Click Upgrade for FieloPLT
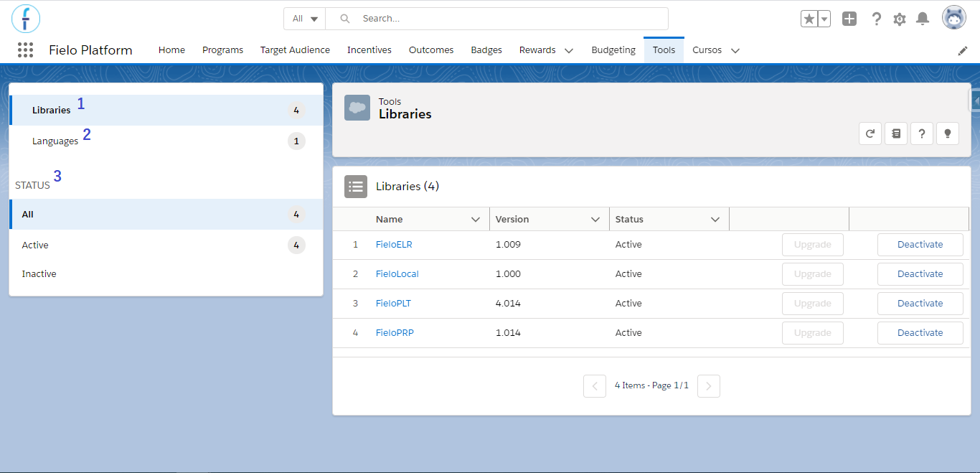Screen dimensions: 980x473 click(813, 304)
